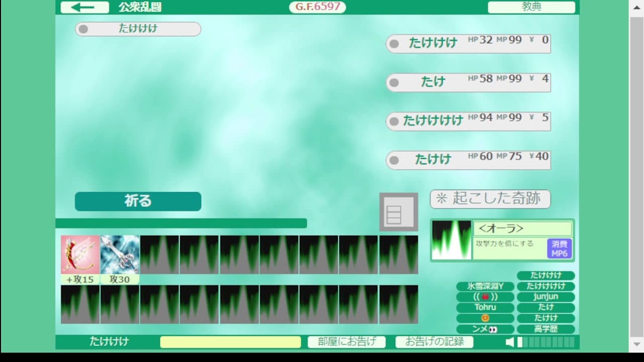Image resolution: width=644 pixels, height=362 pixels.
Task: Open the gray list panel icon
Action: 398,212
